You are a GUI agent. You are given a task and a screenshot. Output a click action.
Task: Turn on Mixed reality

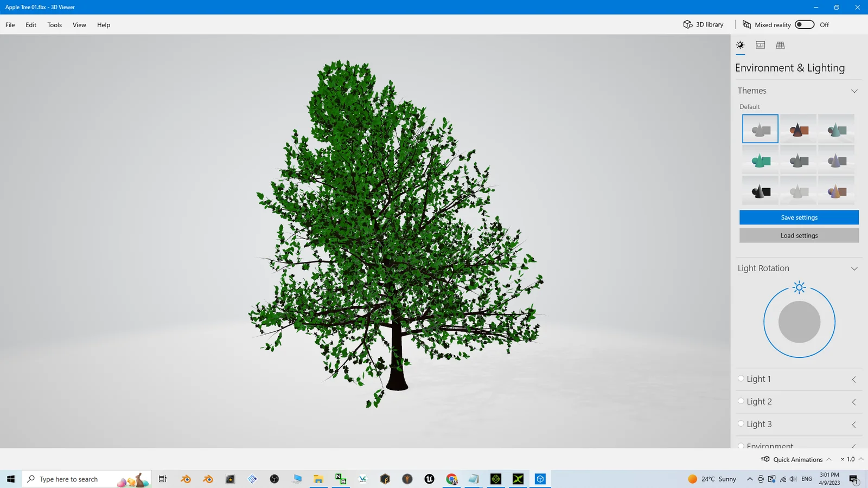804,24
